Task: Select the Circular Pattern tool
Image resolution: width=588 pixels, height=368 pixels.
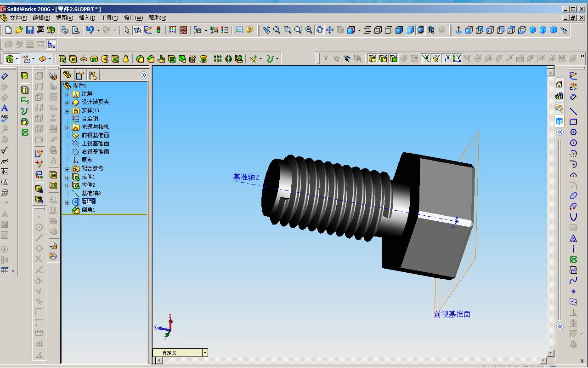Action: point(228,59)
